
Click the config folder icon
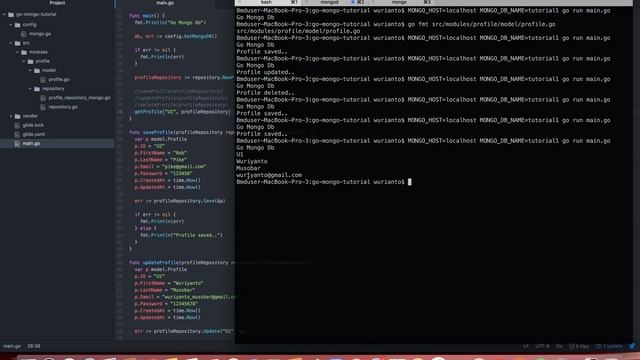click(18, 24)
